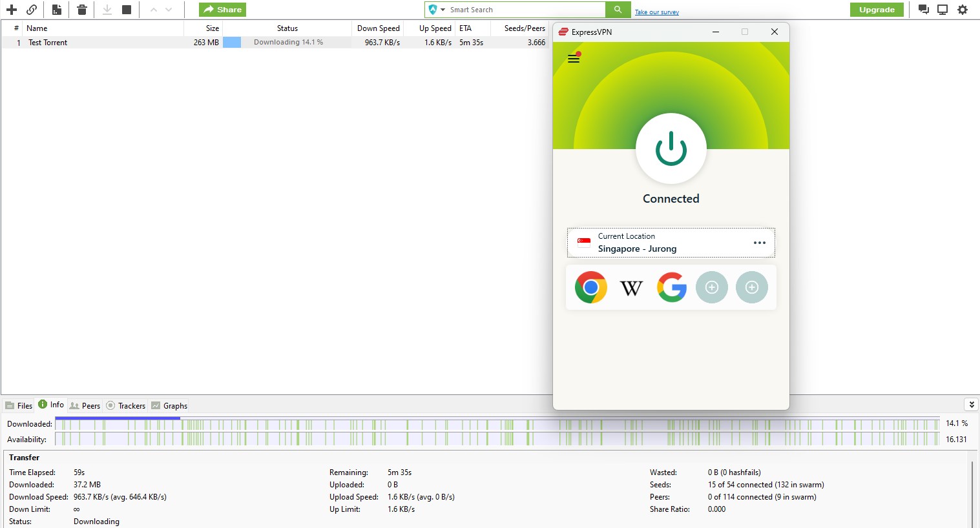980x528 pixels.
Task: Add shortcut with first plus circle
Action: tap(712, 287)
